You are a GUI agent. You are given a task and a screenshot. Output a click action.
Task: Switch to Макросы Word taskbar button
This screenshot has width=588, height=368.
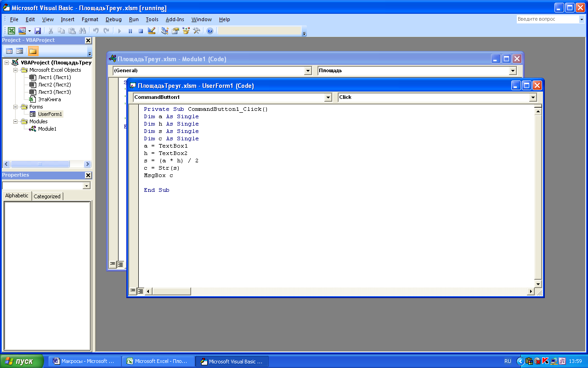click(x=85, y=361)
